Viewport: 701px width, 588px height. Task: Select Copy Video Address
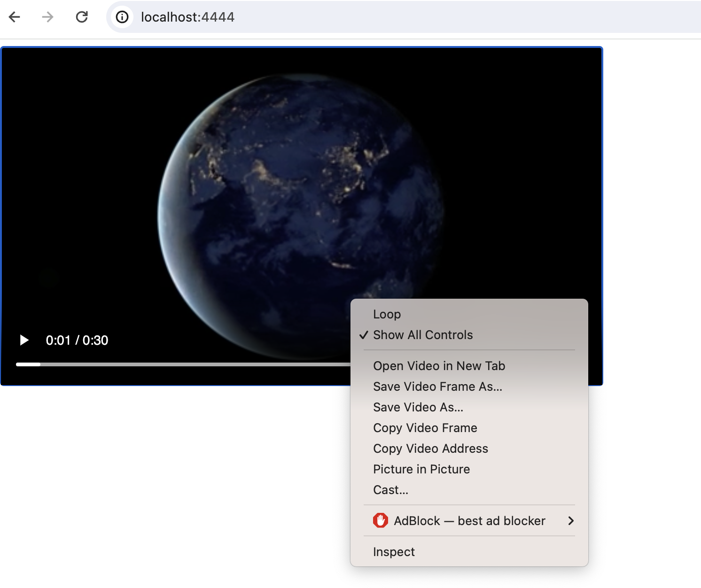click(x=430, y=449)
